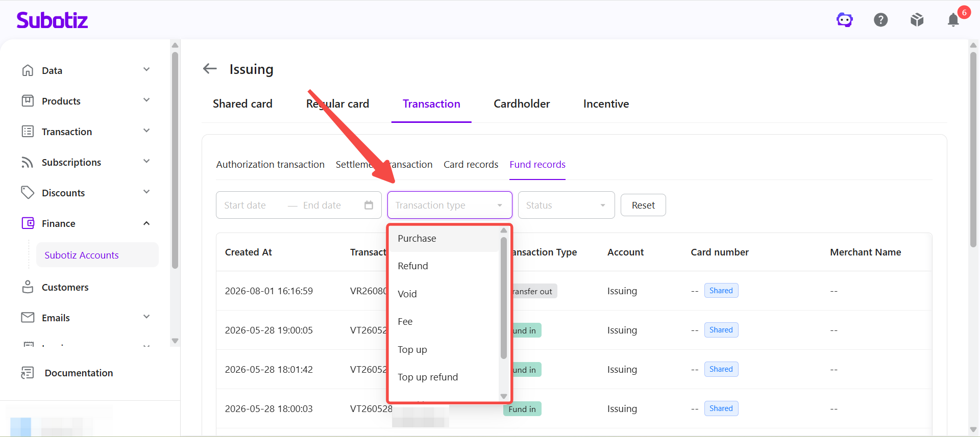Image resolution: width=980 pixels, height=437 pixels.
Task: Go back using the arrow beside Issuing
Action: 210,68
